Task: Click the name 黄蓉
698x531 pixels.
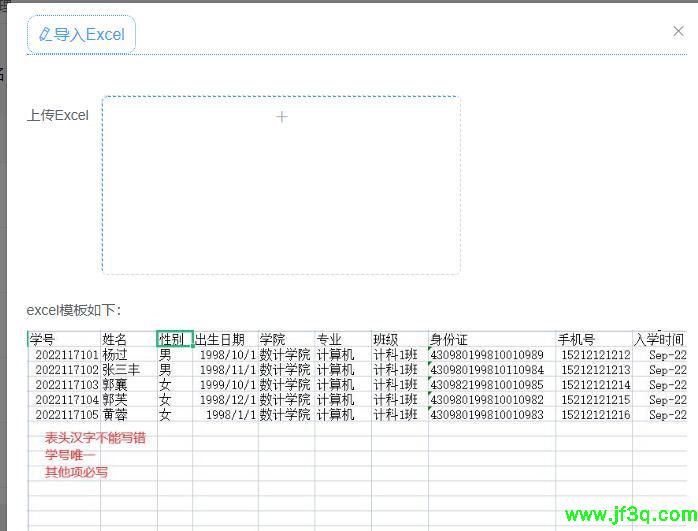Action: pyautogui.click(x=115, y=415)
